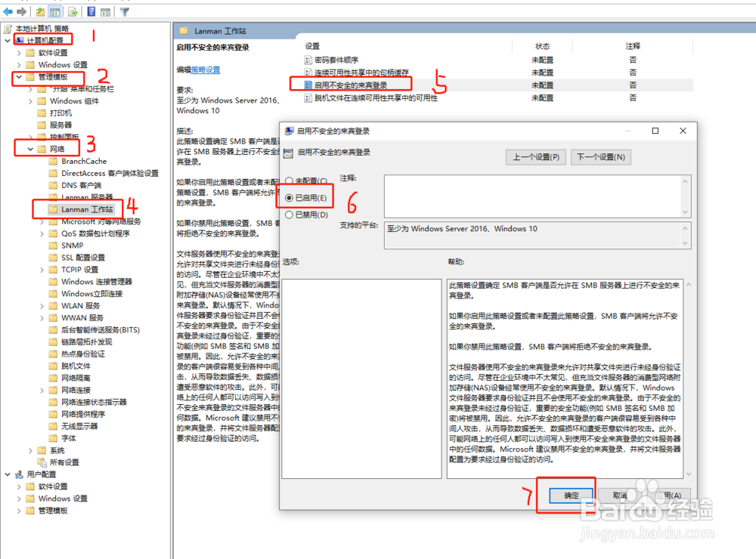The width and height of the screenshot is (756, 559).
Task: Select Lanman 工作站 in the tree
Action: pyautogui.click(x=85, y=209)
